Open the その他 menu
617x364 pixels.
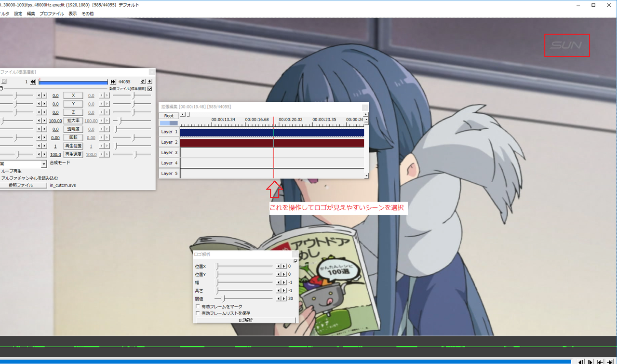[87, 13]
